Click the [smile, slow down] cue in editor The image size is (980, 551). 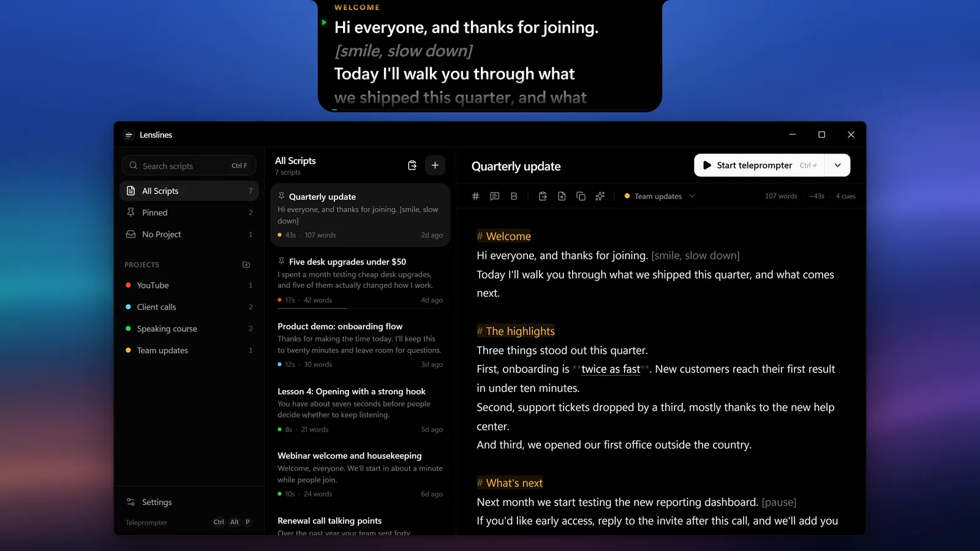(x=695, y=256)
